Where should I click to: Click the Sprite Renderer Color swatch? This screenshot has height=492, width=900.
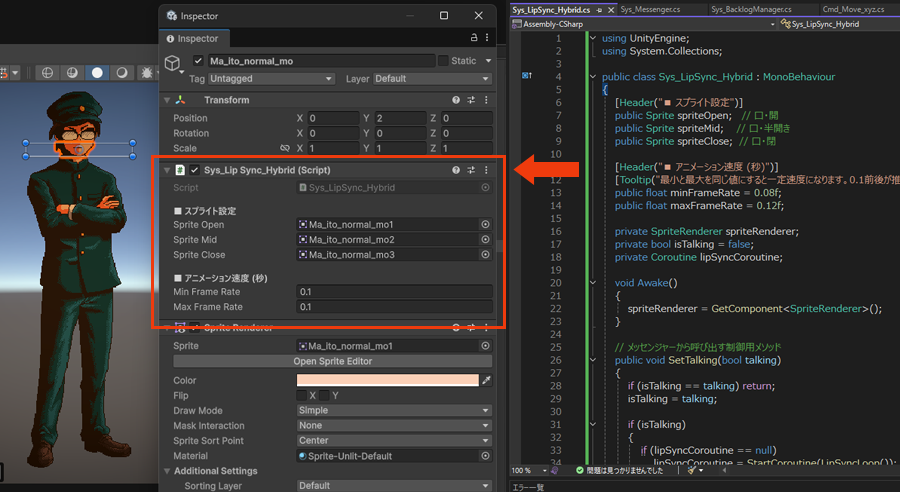(x=387, y=380)
